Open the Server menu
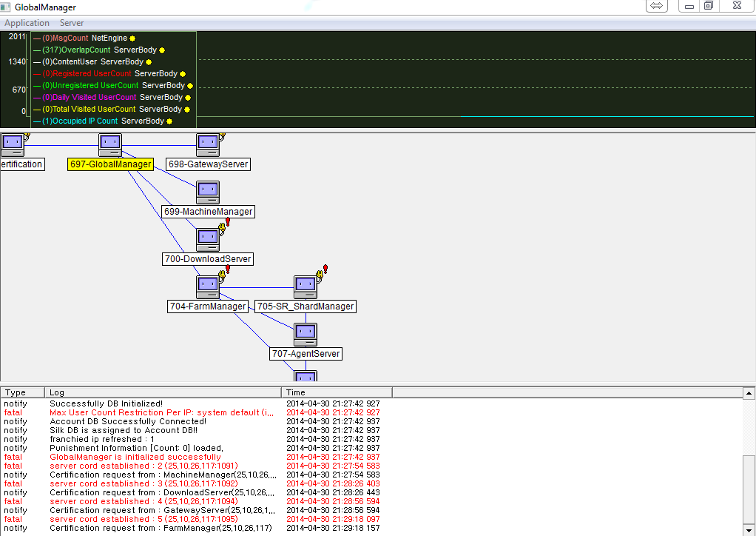 coord(71,23)
